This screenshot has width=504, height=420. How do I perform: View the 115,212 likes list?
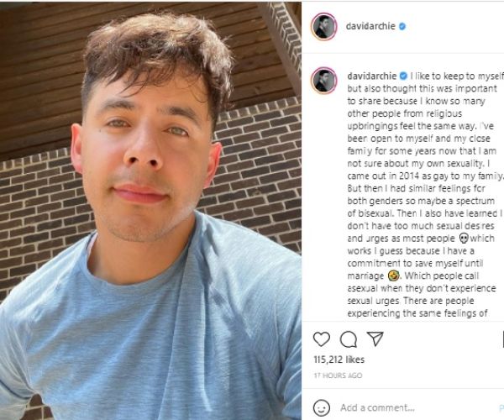point(339,360)
